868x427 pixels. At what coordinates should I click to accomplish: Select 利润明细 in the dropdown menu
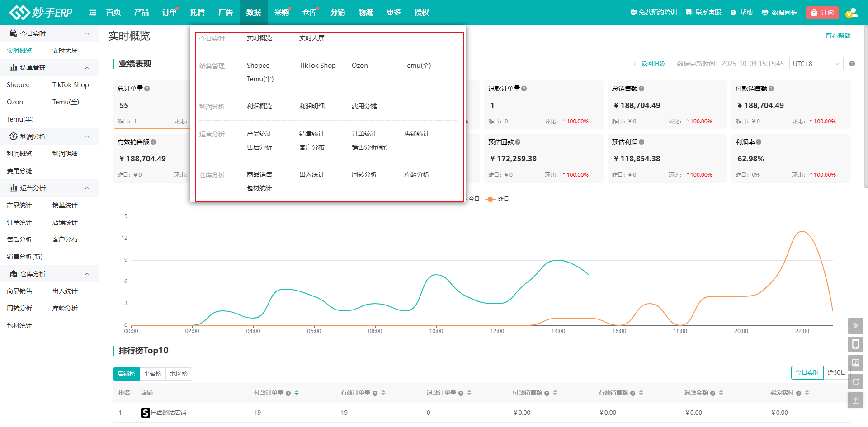(311, 107)
